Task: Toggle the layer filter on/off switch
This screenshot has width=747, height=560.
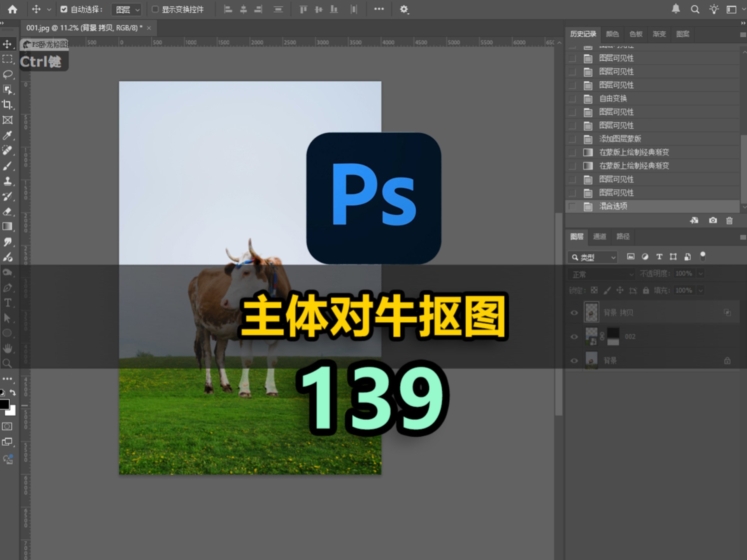Action: [x=703, y=256]
